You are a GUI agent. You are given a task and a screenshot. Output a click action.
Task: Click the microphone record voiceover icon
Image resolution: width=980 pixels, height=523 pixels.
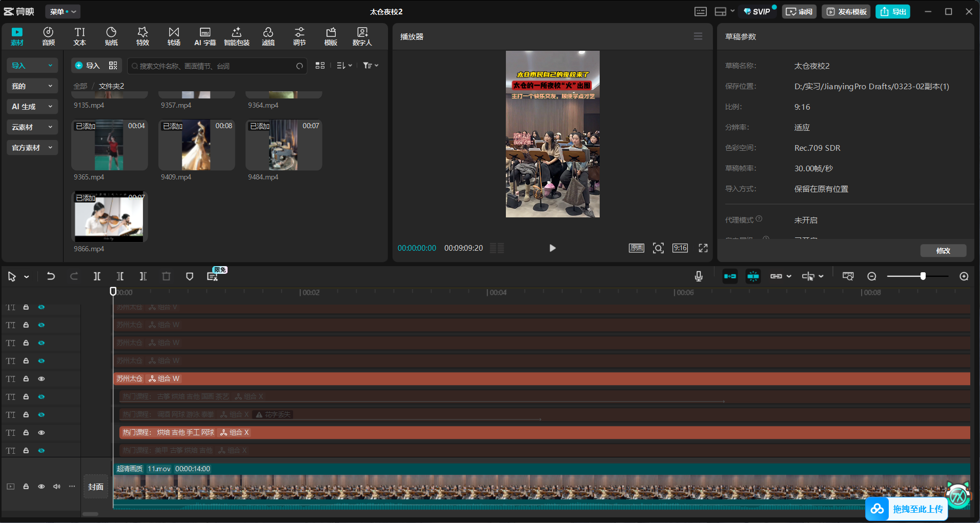698,276
